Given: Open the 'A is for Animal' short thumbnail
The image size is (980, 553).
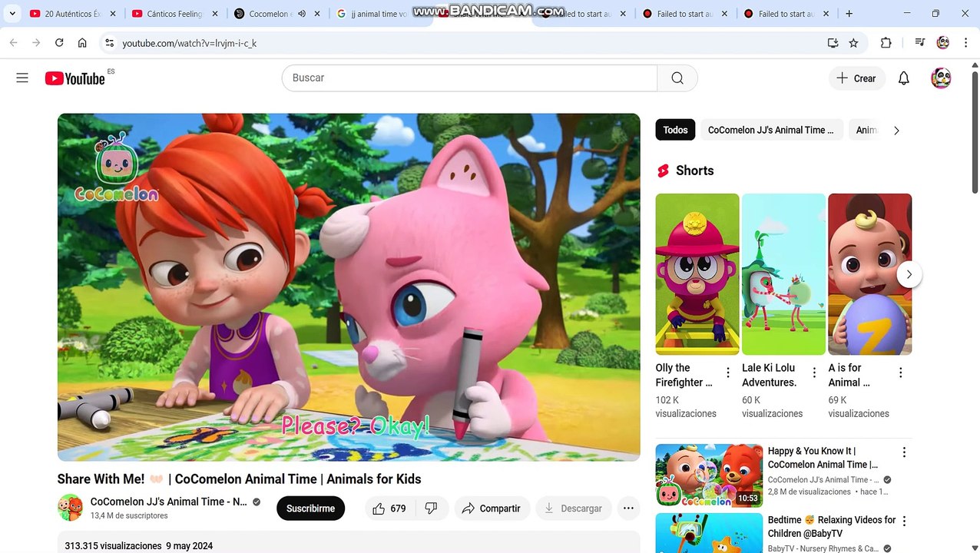Looking at the screenshot, I should tap(870, 274).
